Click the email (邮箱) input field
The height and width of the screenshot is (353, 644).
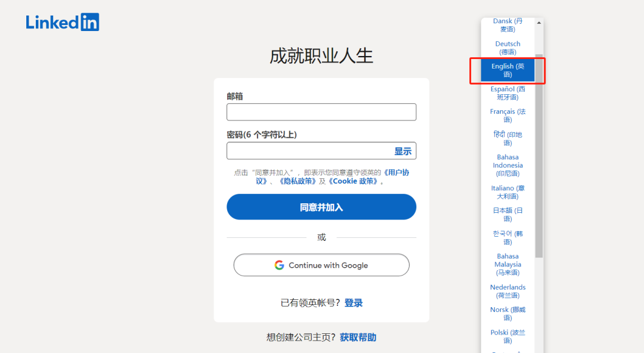(321, 112)
